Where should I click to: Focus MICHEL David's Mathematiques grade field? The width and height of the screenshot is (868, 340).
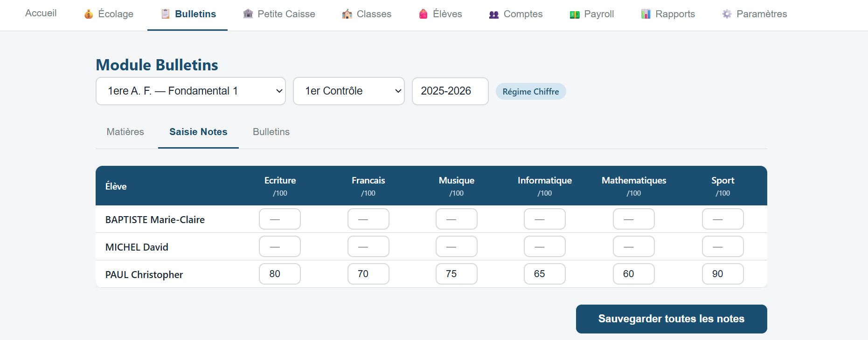point(634,246)
